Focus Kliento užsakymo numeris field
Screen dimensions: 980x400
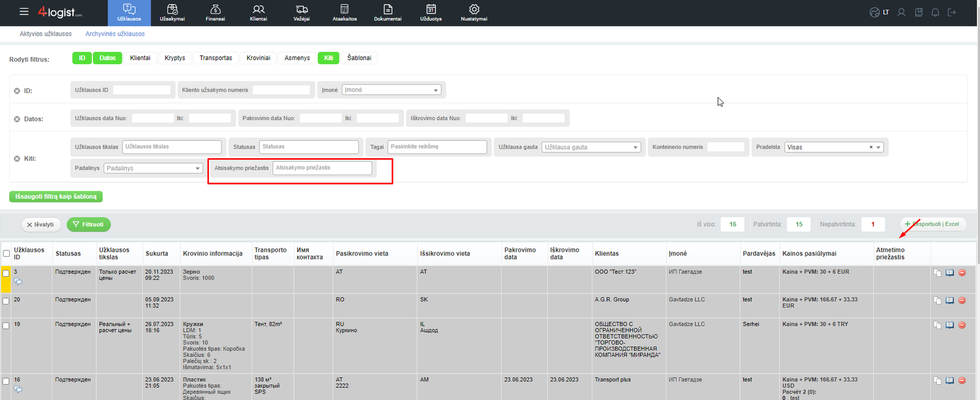[282, 90]
